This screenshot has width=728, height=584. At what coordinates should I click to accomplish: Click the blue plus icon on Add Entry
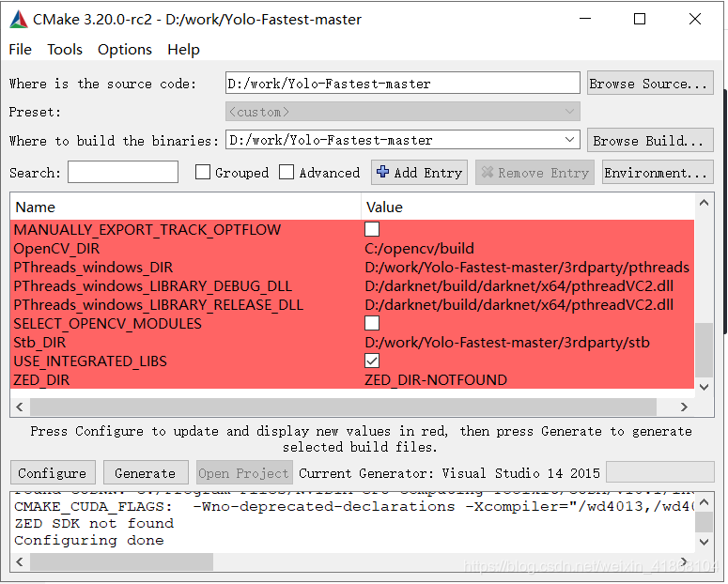(x=383, y=172)
